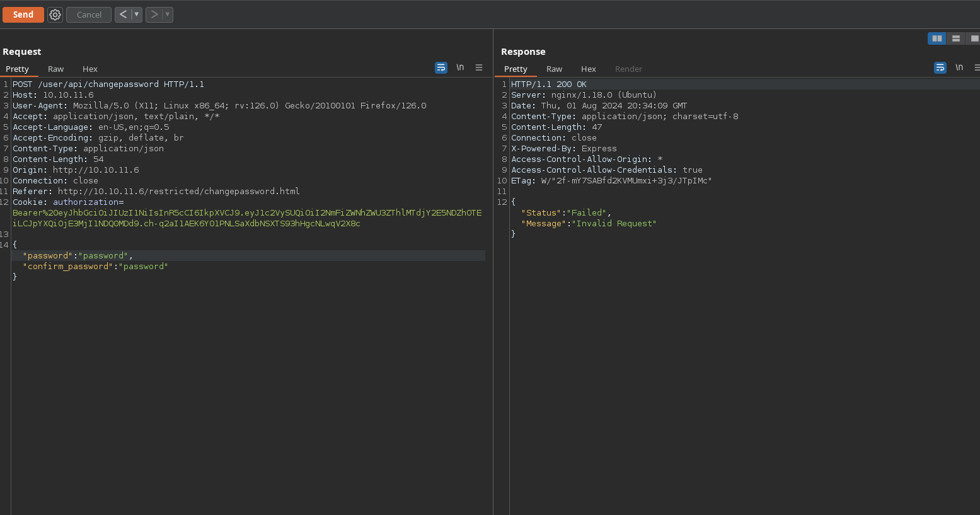Toggle non-printable characters in the Response panel

point(959,67)
